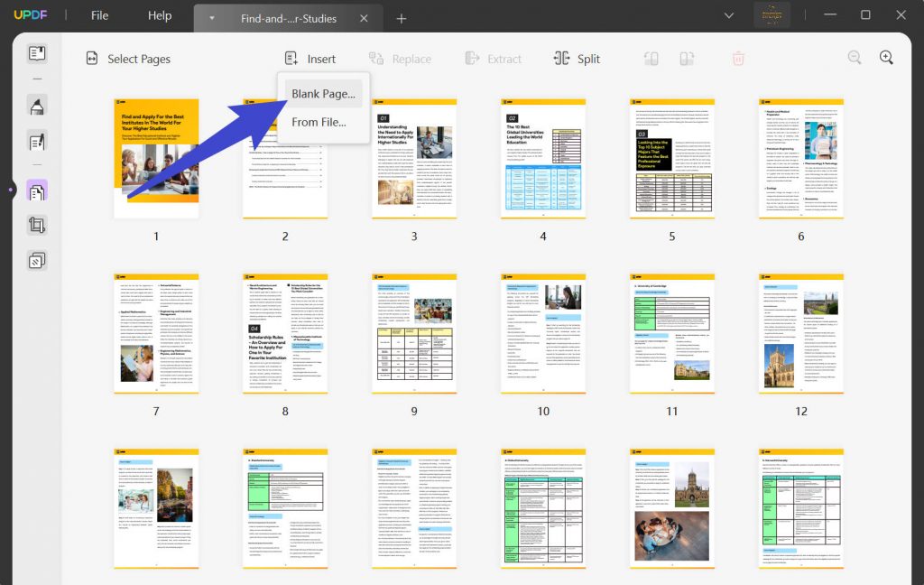This screenshot has height=585, width=924.
Task: Click the rotate page right icon
Action: 688,57
